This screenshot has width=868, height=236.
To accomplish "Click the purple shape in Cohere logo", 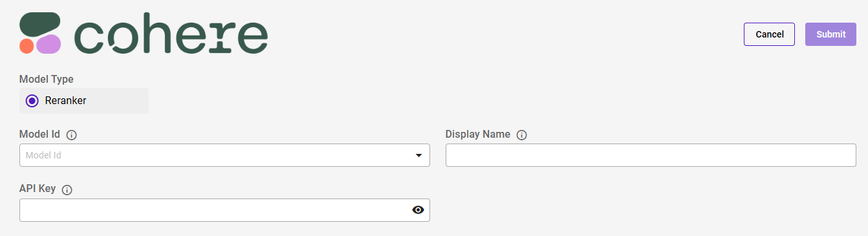I will tap(49, 45).
